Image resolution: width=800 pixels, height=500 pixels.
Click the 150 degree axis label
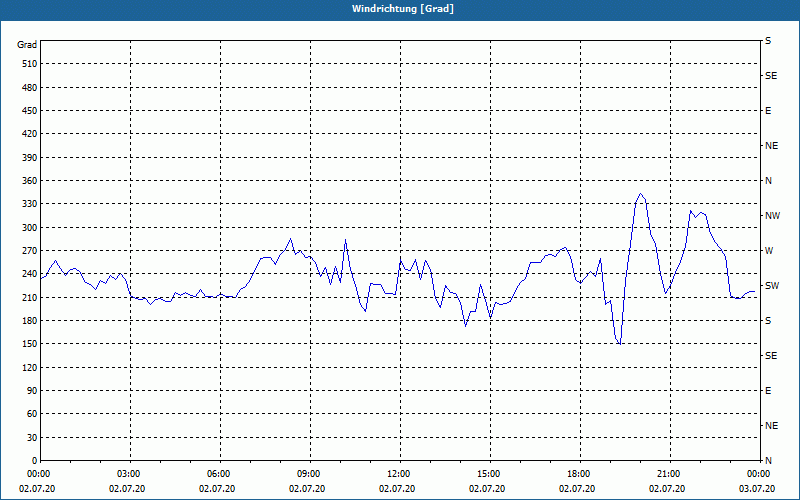point(30,344)
